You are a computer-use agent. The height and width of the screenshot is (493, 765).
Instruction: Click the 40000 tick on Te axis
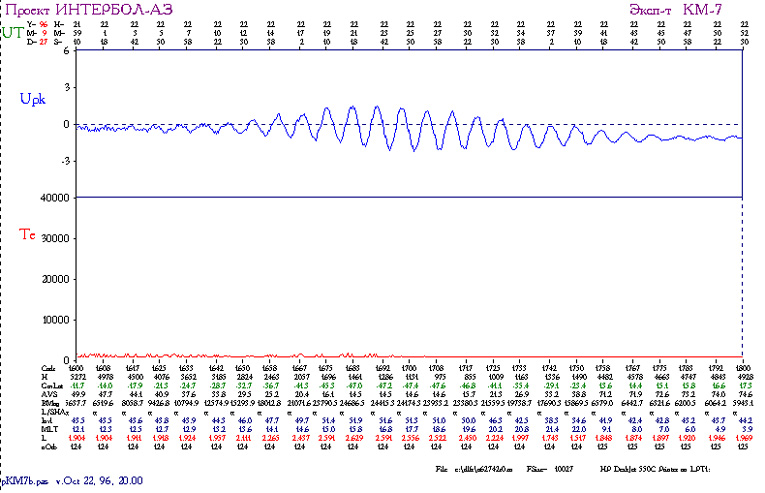click(x=53, y=197)
